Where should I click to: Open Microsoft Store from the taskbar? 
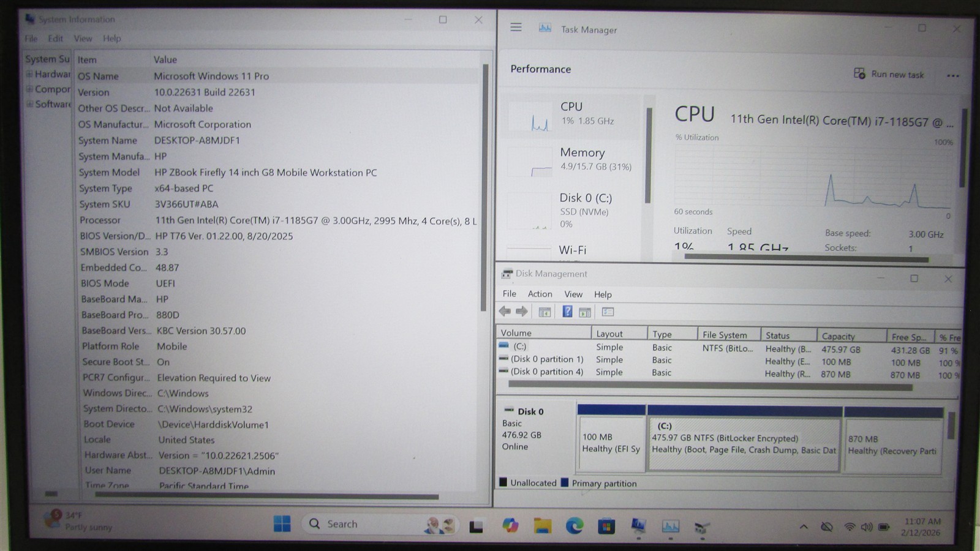(606, 526)
